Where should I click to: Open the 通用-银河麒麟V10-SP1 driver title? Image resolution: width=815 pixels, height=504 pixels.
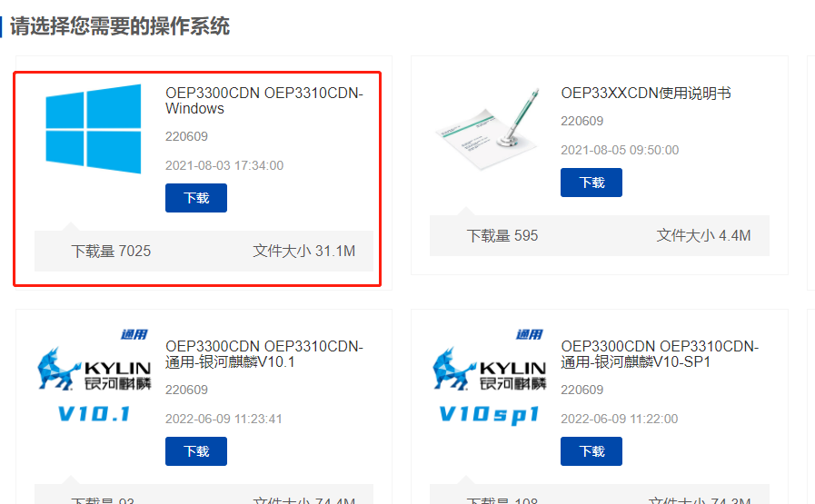[660, 354]
